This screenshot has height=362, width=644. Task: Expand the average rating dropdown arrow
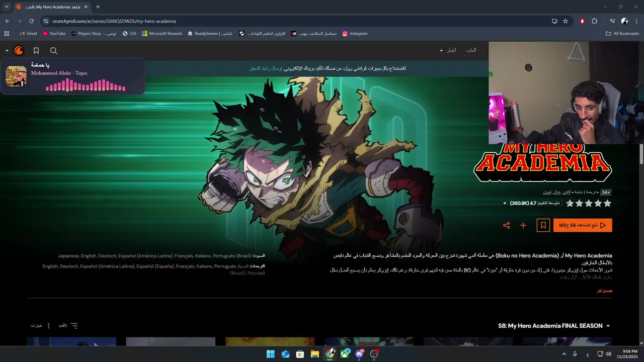(505, 204)
